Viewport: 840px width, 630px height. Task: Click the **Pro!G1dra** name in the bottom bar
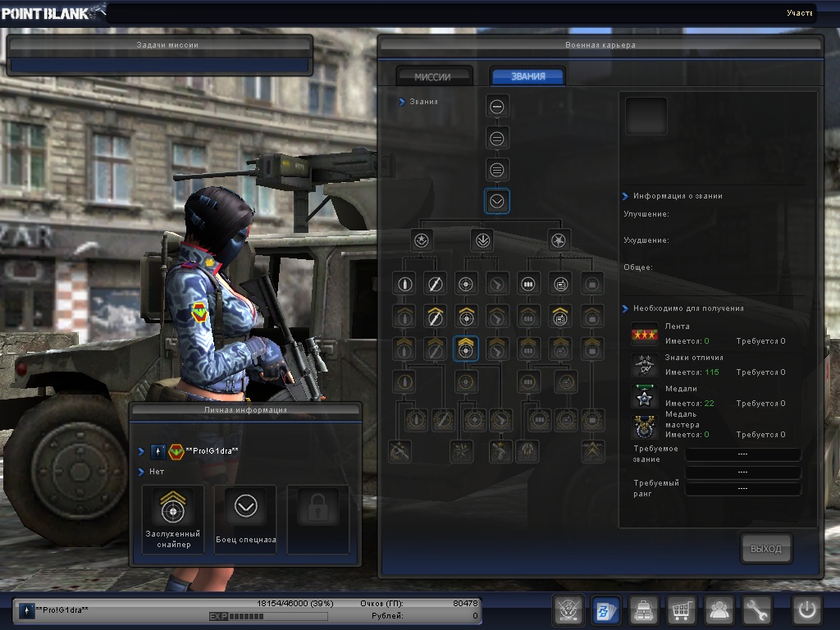[62, 609]
